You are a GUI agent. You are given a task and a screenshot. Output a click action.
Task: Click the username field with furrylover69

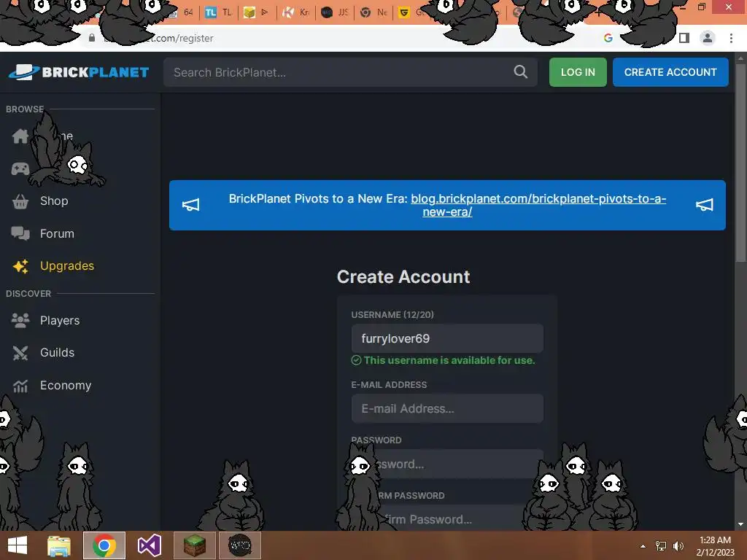[447, 338]
